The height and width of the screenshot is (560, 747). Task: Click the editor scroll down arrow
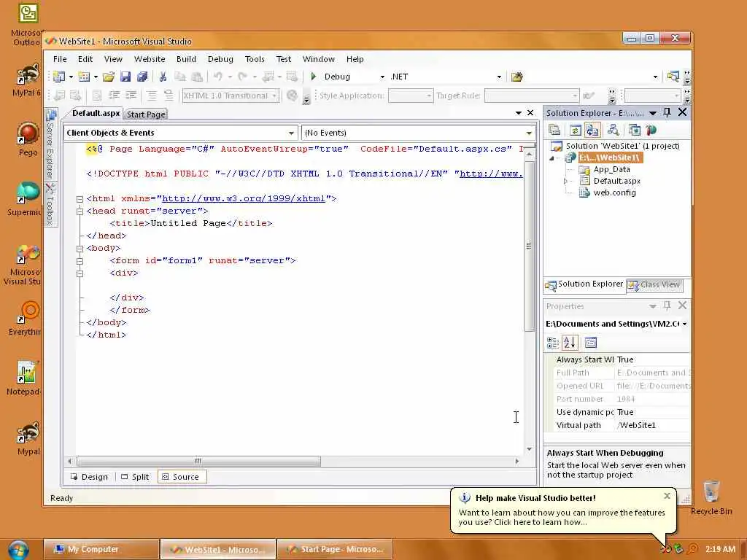[x=529, y=449]
